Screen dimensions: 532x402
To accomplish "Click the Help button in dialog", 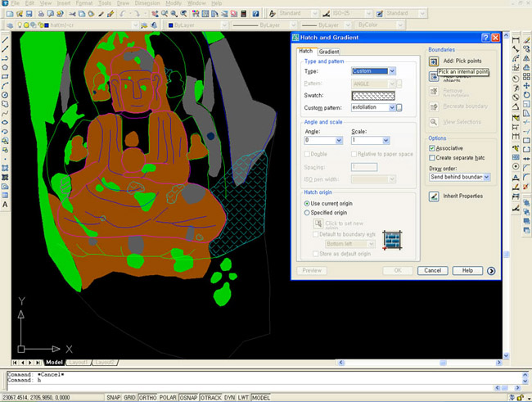I will [467, 271].
